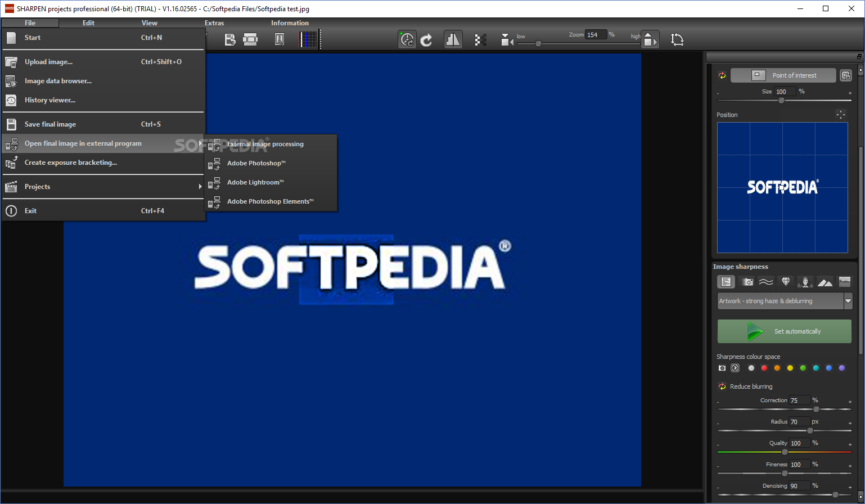Select the blue sharpness colour space dot

click(829, 368)
